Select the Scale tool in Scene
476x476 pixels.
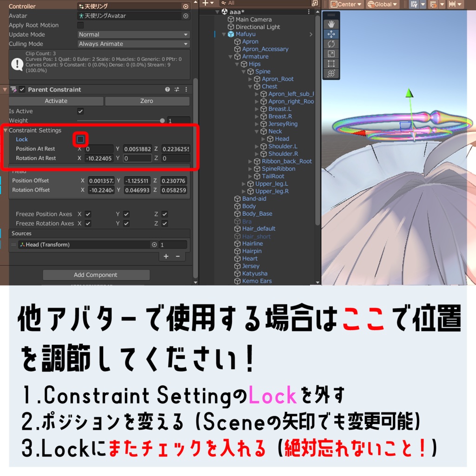point(331,54)
